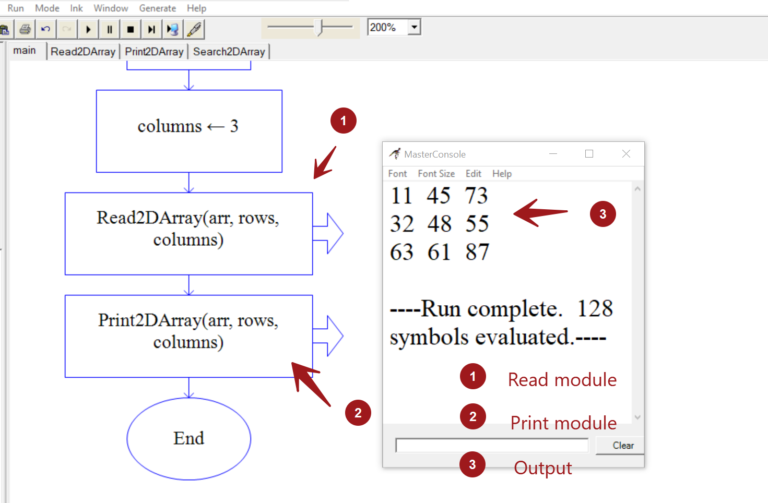Stop the running flowchart

[x=130, y=29]
